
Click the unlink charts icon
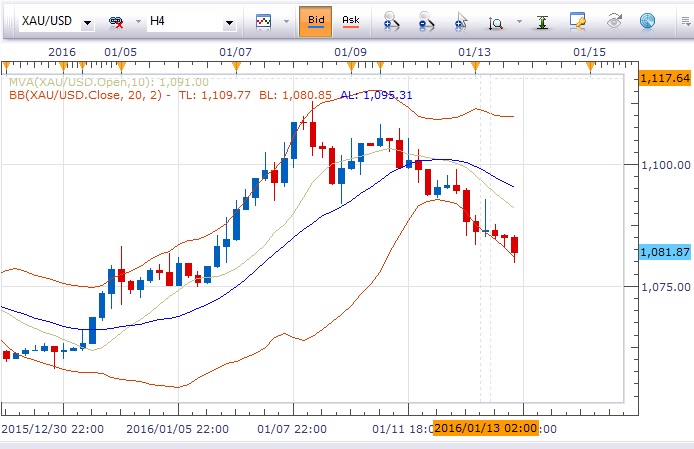[116, 21]
